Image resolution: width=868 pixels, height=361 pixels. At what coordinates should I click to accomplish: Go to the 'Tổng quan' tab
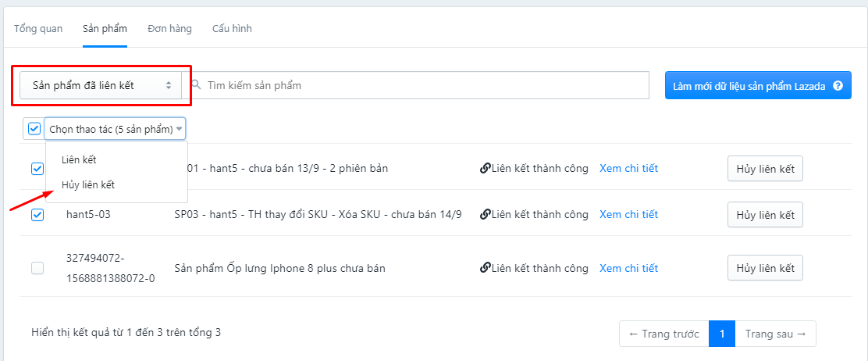pyautogui.click(x=38, y=29)
